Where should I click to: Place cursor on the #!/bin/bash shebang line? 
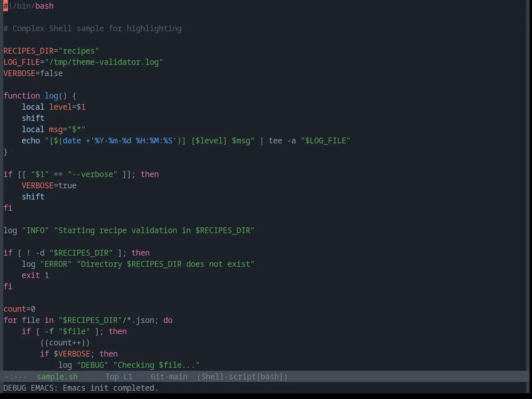(29, 6)
